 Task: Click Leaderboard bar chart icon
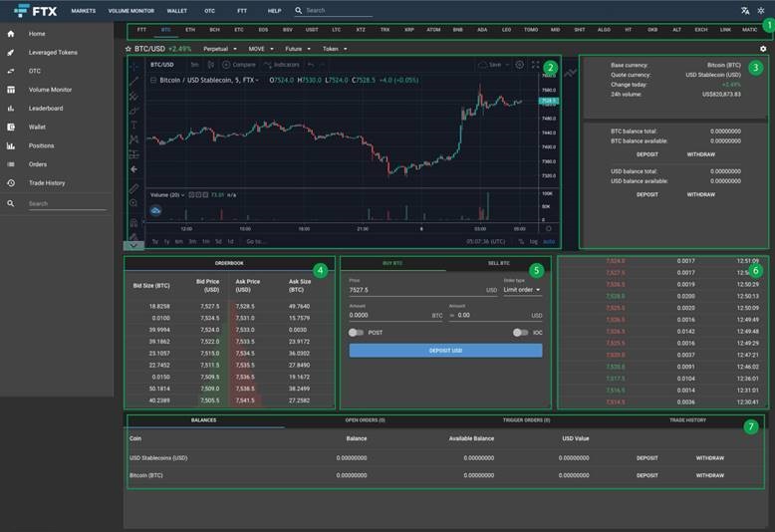(x=11, y=109)
